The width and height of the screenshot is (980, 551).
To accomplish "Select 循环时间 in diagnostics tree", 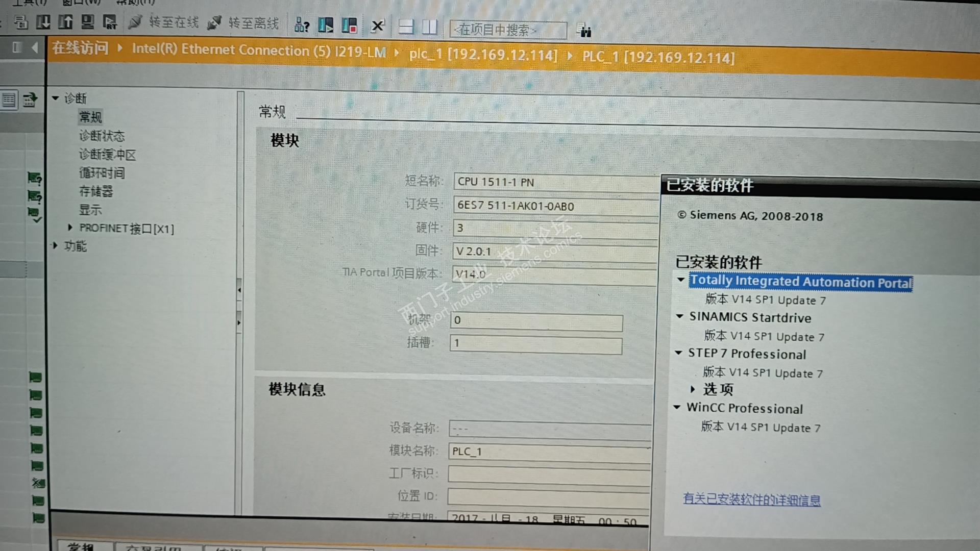I will [102, 173].
